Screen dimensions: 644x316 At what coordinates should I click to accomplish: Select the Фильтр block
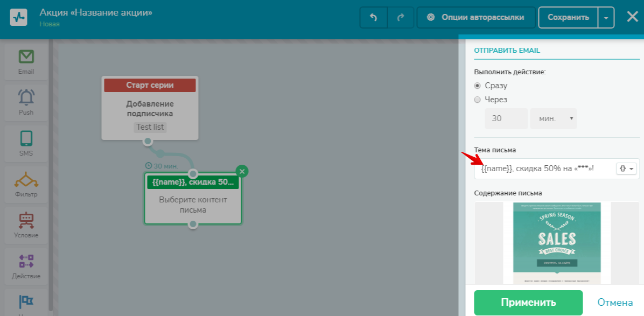pyautogui.click(x=26, y=184)
